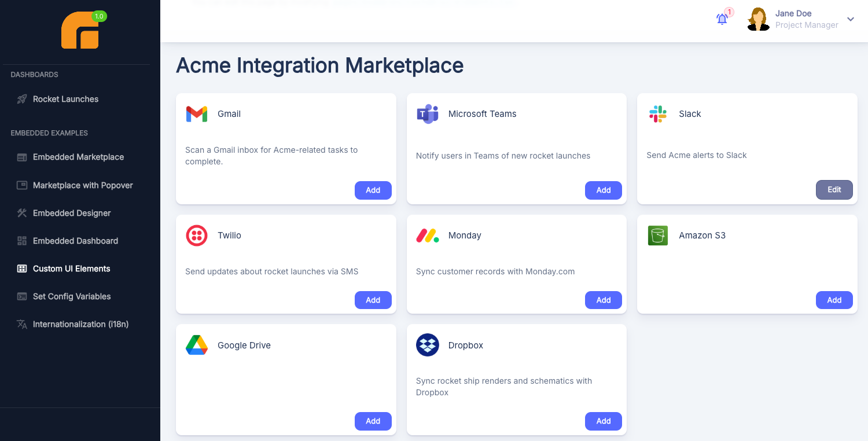Open the notification bell
This screenshot has width=868, height=441.
point(722,19)
